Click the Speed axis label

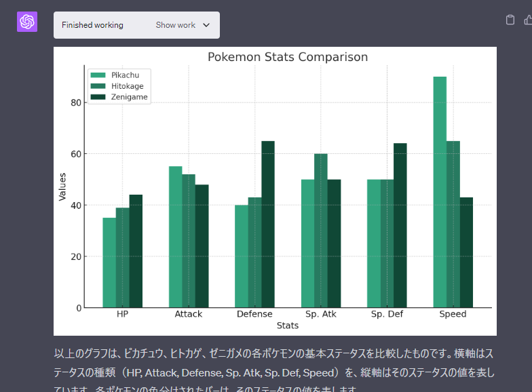coord(453,314)
